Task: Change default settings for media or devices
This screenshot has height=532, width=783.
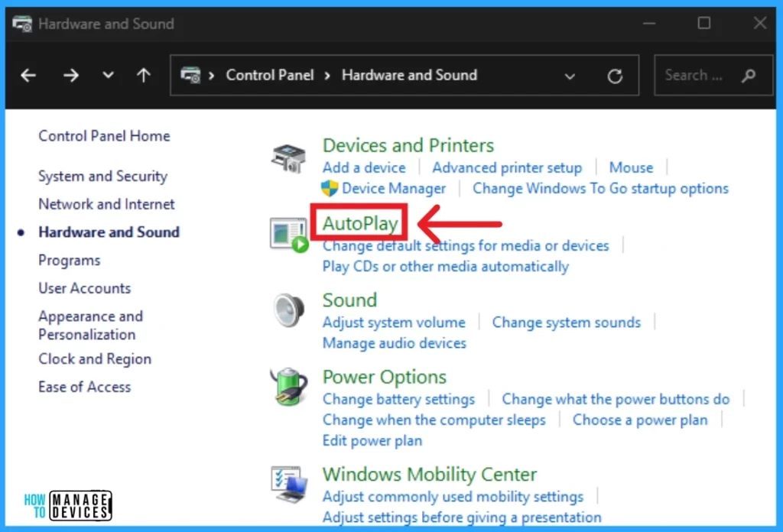Action: coord(466,246)
